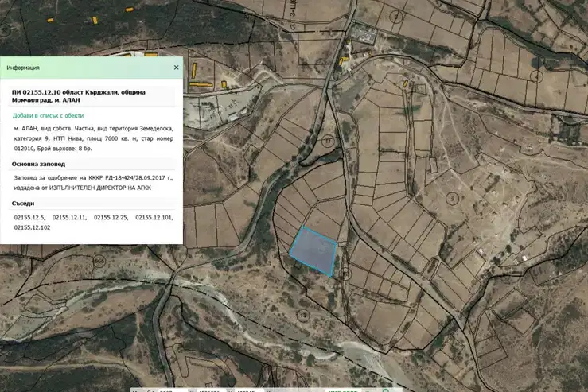The height and width of the screenshot is (392, 588).
Task: Click neighbor parcel 02155.12.11
Action: click(x=69, y=217)
